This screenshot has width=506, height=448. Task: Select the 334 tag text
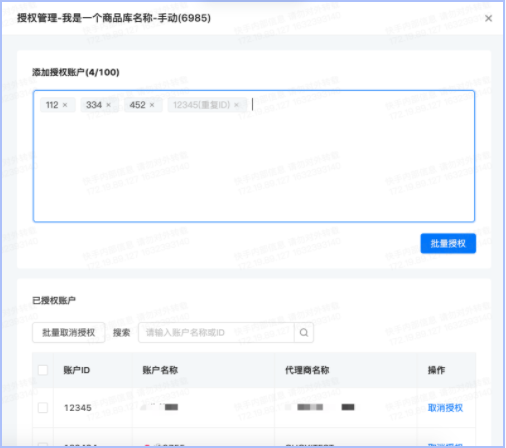coord(94,105)
